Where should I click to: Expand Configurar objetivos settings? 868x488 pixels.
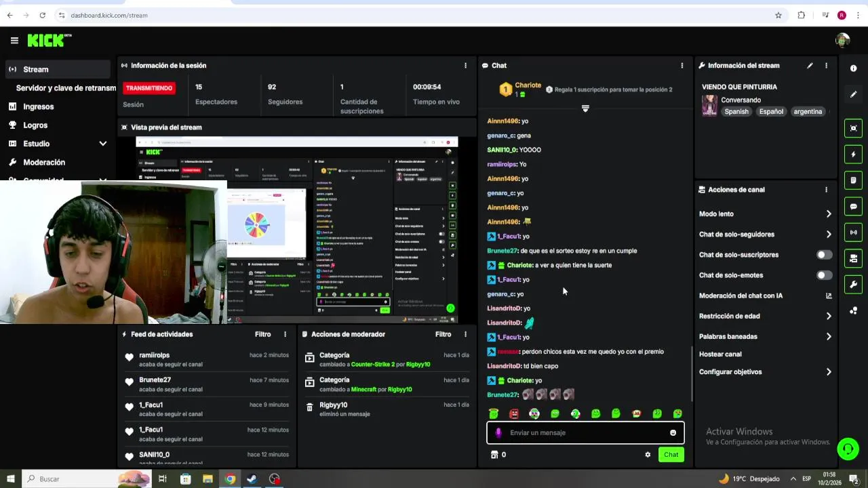[x=829, y=372]
